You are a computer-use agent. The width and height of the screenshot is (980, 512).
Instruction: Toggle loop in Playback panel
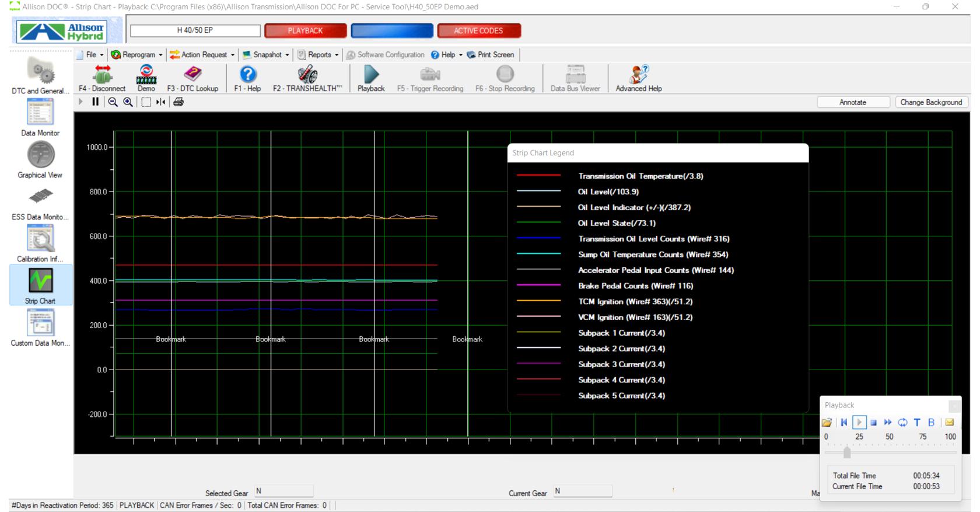(x=902, y=422)
